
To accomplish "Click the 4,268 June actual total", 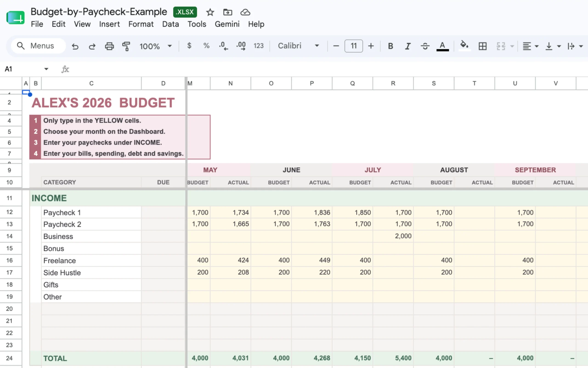I will (x=312, y=358).
